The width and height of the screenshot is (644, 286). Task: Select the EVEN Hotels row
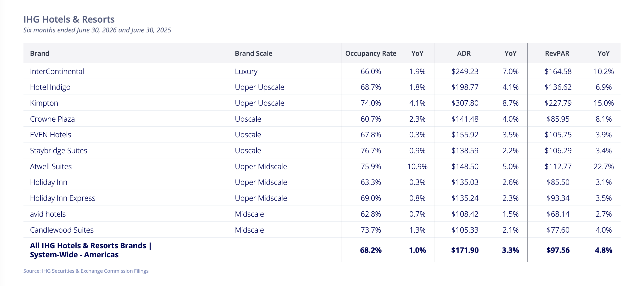click(x=322, y=135)
